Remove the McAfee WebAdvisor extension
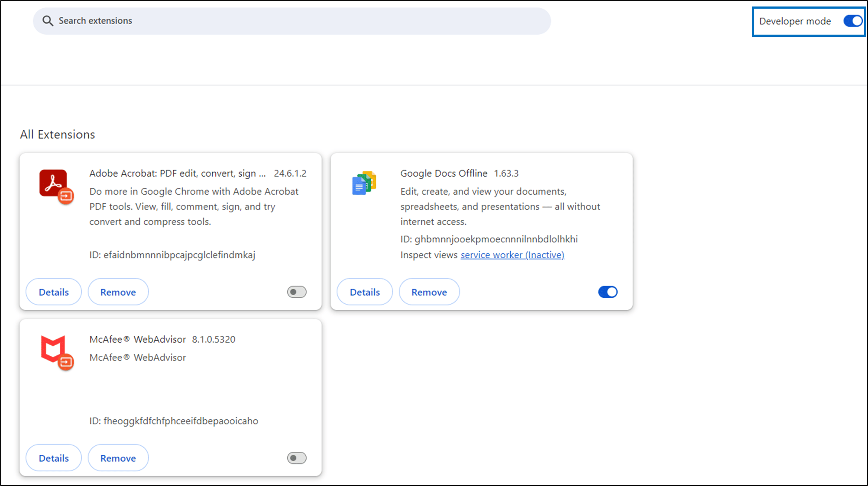The height and width of the screenshot is (486, 868). pyautogui.click(x=118, y=458)
